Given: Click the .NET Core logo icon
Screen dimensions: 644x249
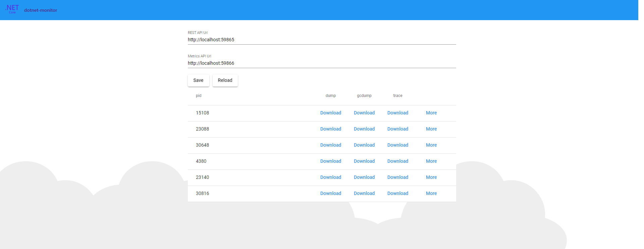Looking at the screenshot, I should pos(12,9).
